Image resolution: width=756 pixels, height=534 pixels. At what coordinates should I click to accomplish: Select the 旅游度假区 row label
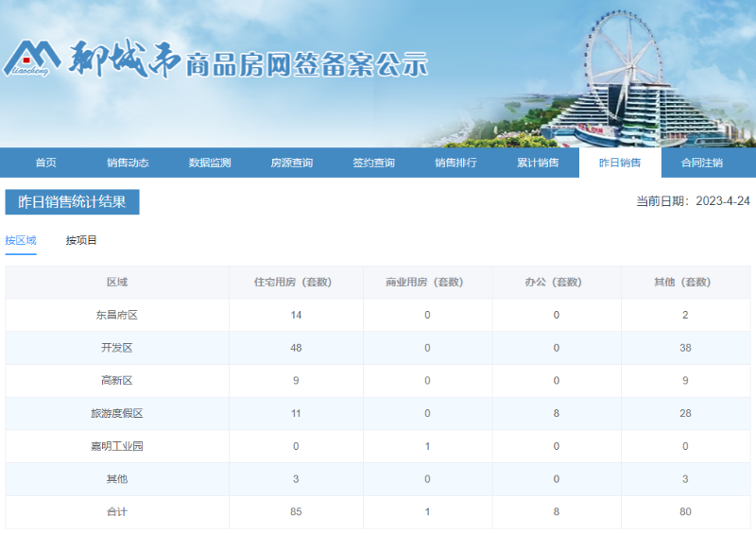coord(117,413)
